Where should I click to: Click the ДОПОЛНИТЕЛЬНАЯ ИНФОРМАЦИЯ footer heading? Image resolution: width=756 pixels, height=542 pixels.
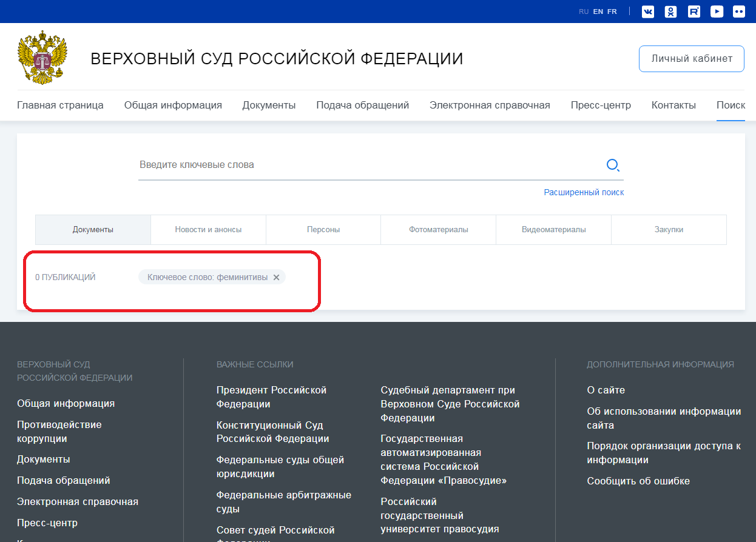coord(660,364)
